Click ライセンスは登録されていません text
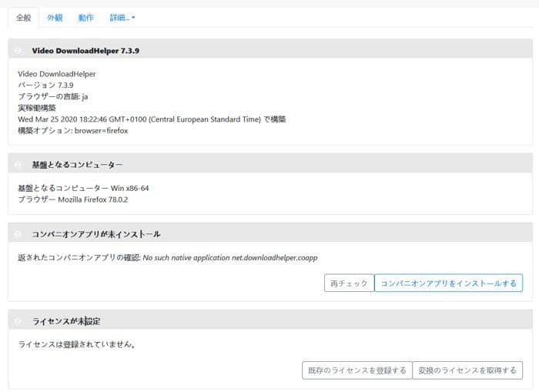Viewport: 539px width, 392px height. pyautogui.click(x=77, y=344)
